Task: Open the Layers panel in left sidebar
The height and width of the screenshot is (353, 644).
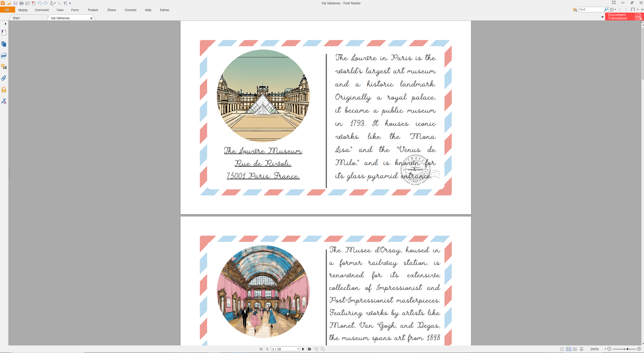Action: tap(4, 56)
